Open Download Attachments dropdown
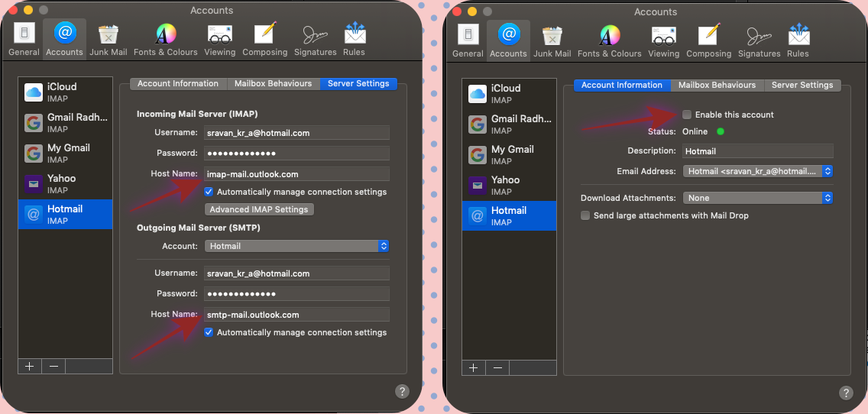Viewport: 868px width, 414px height. [x=758, y=198]
